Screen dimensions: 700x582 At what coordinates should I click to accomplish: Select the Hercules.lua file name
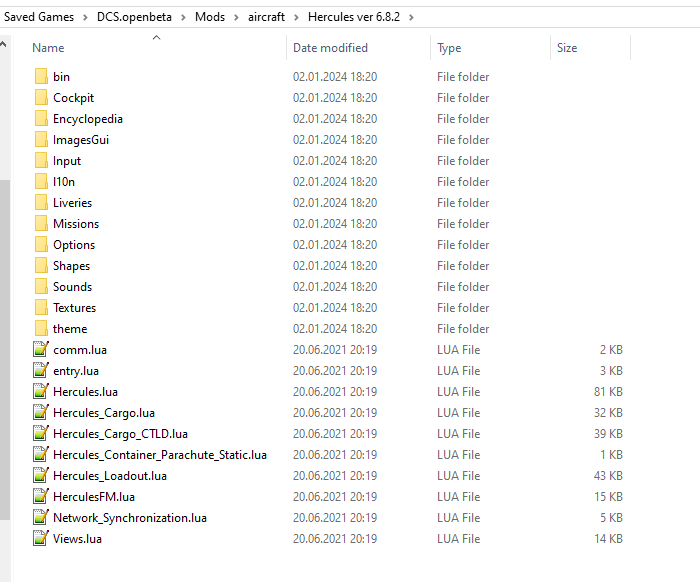point(85,391)
